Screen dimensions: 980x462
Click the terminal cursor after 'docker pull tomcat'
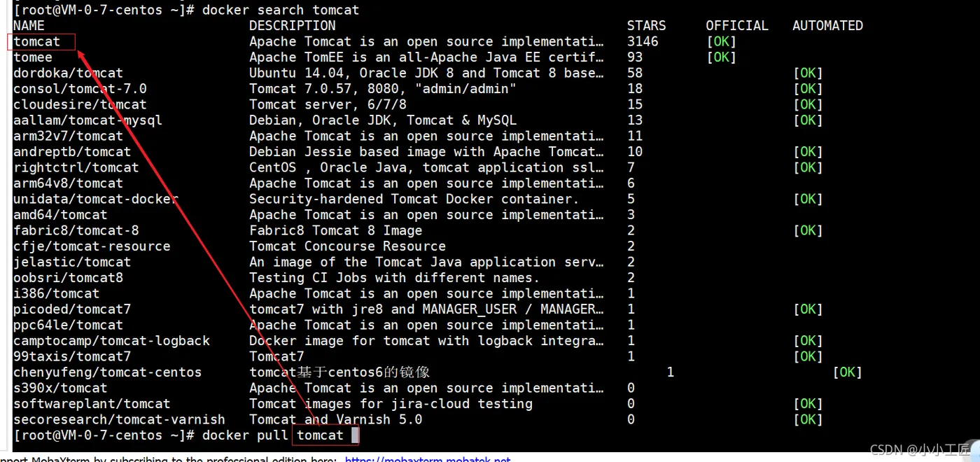(x=355, y=435)
